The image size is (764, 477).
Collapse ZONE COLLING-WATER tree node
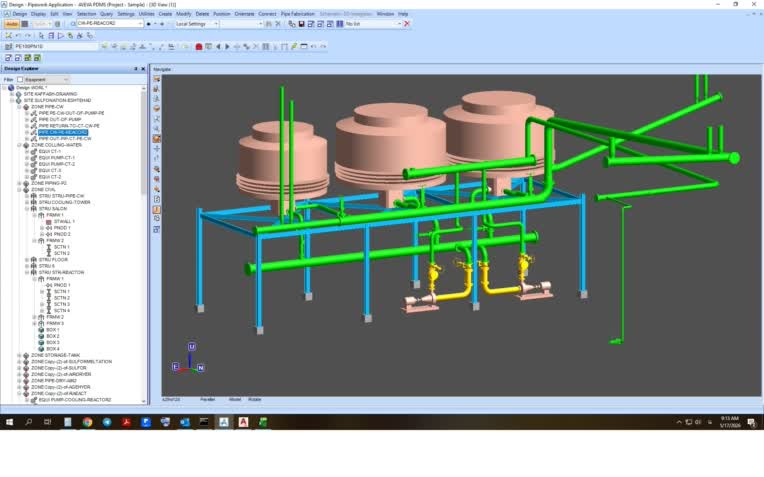19,145
